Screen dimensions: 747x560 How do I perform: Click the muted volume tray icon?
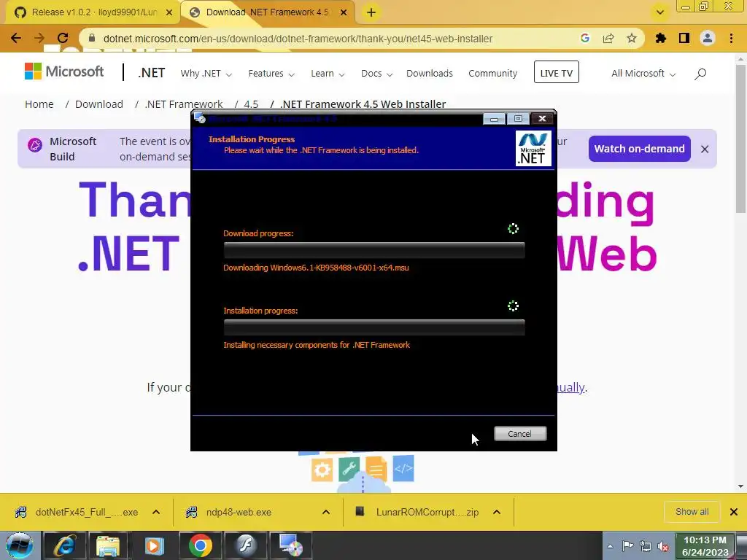[x=662, y=546]
